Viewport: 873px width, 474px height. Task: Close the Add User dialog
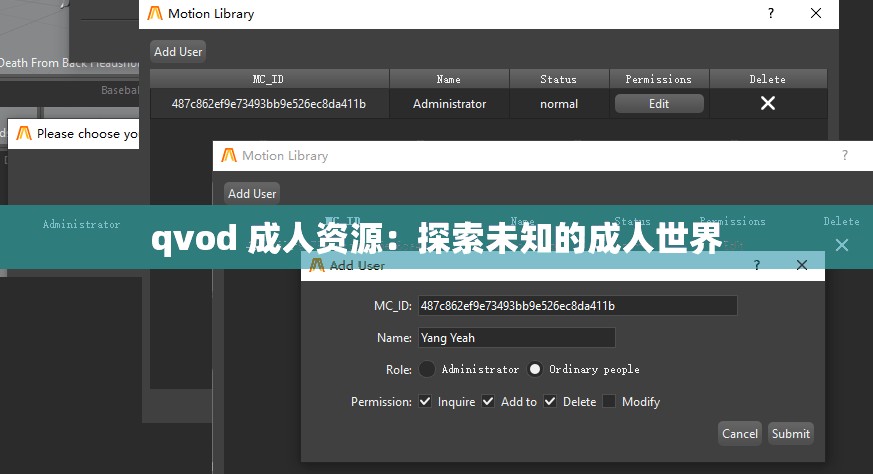[x=801, y=265]
